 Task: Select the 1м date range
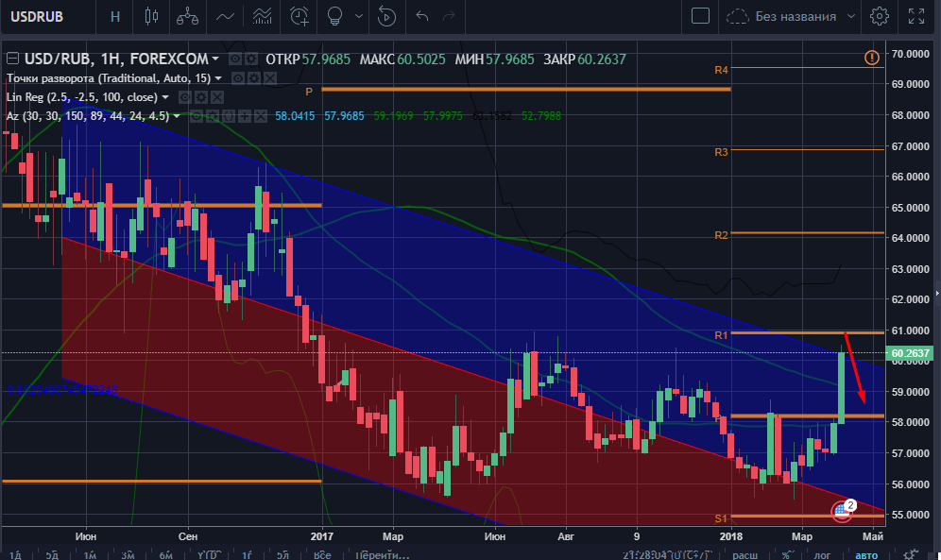[90, 555]
